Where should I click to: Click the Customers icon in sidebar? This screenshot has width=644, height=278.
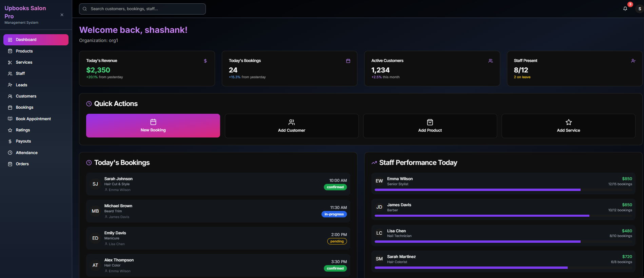pos(10,96)
